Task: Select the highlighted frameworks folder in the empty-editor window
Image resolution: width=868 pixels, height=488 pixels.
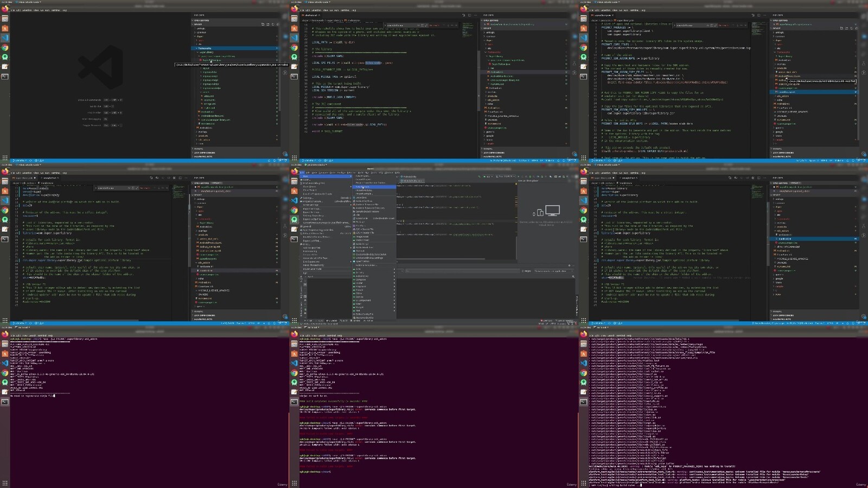Action: [237, 48]
